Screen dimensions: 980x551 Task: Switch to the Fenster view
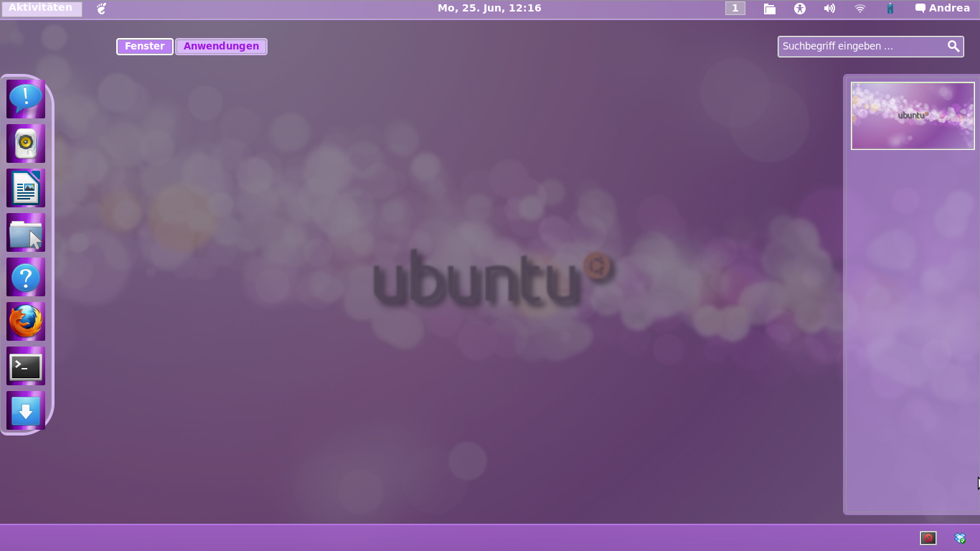click(x=145, y=46)
